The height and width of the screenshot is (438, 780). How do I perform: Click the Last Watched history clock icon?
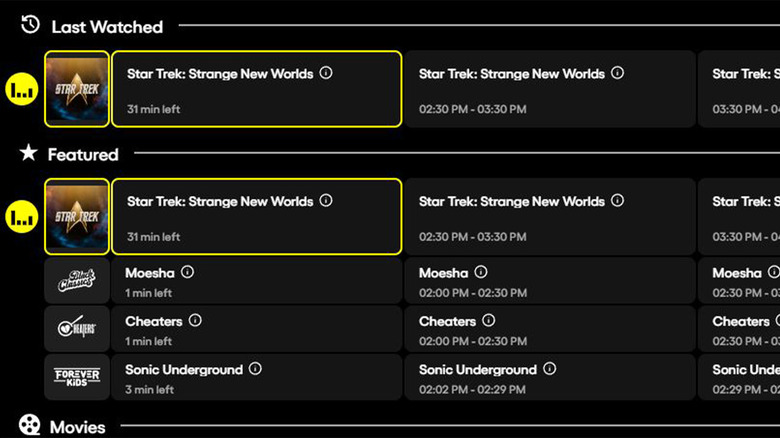coord(30,26)
